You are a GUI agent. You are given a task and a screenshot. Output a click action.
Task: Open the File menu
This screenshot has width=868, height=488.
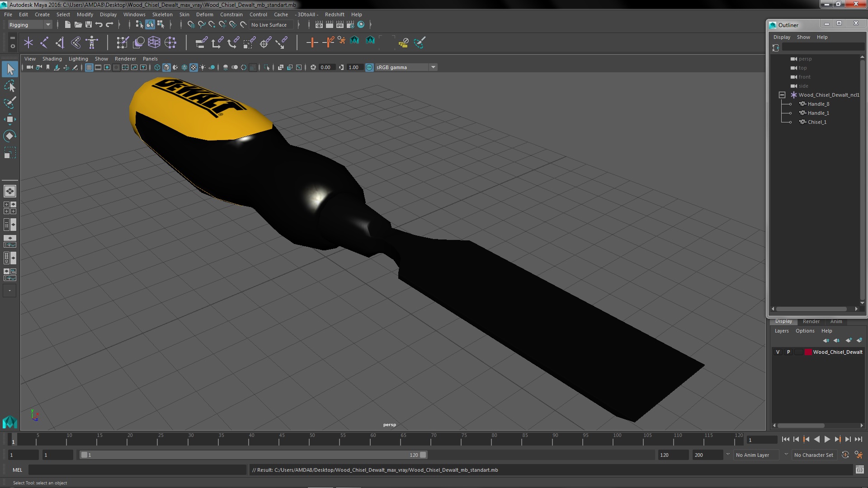coord(8,14)
